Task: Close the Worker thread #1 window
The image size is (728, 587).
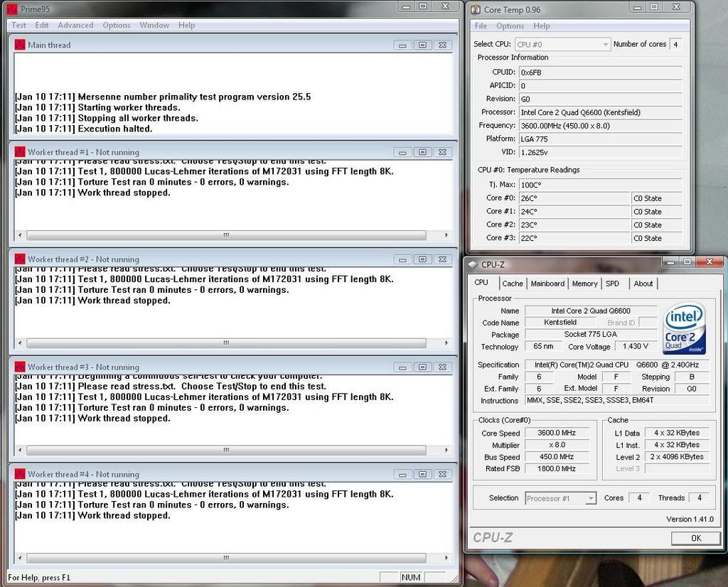Action: pos(442,152)
